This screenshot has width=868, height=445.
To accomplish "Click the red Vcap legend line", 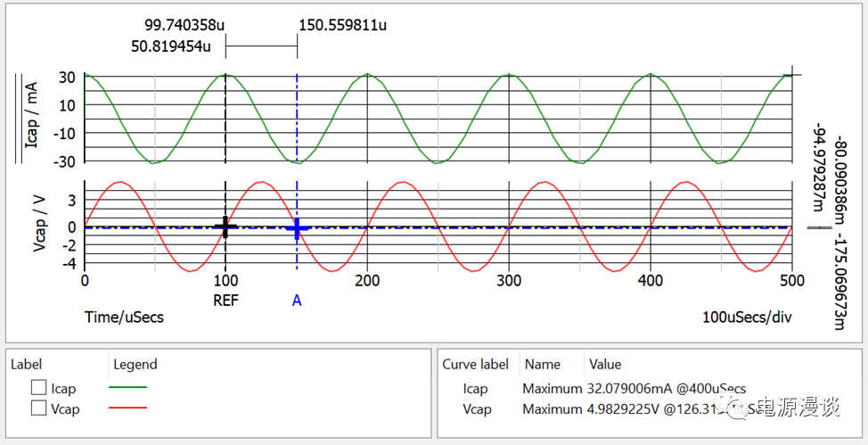I will coord(129,408).
